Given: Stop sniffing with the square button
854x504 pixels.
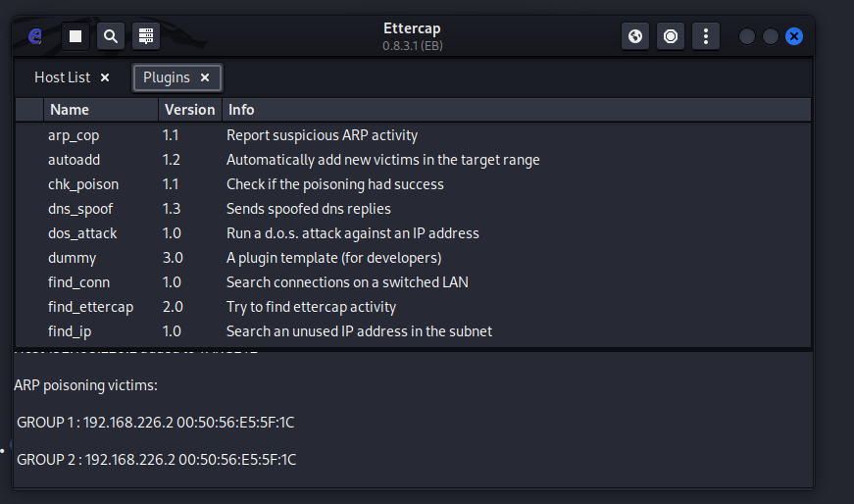Looking at the screenshot, I should tap(75, 36).
